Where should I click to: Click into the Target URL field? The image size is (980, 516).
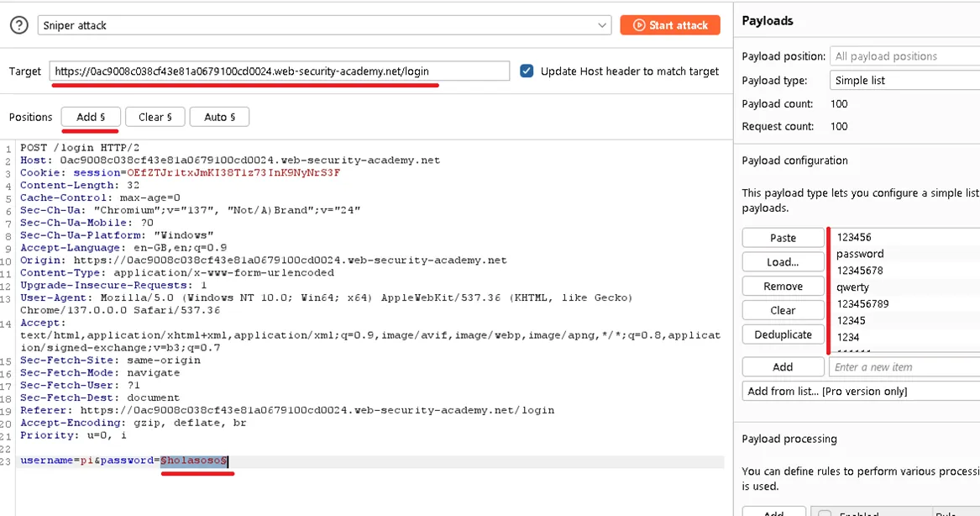click(279, 71)
